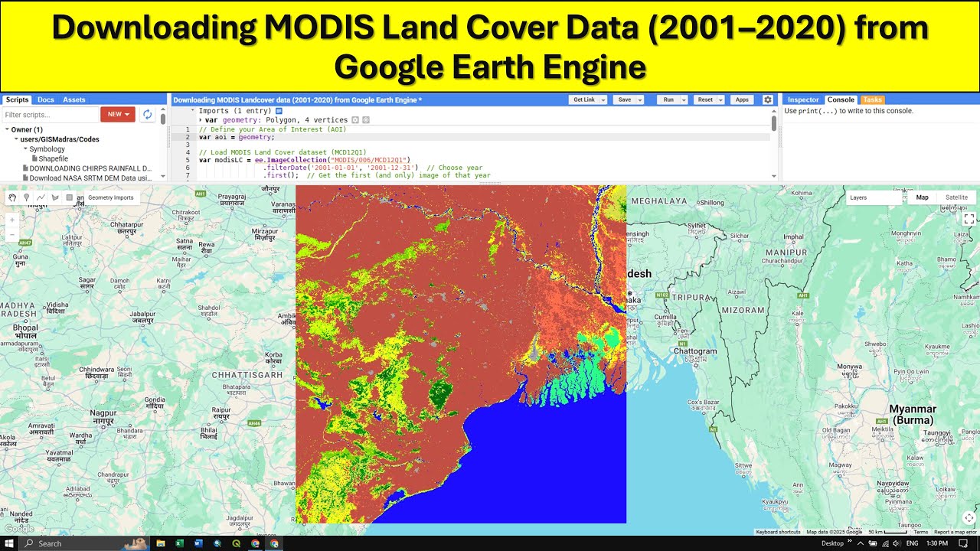Zoom out on the map
The width and height of the screenshot is (980, 551).
(x=12, y=234)
